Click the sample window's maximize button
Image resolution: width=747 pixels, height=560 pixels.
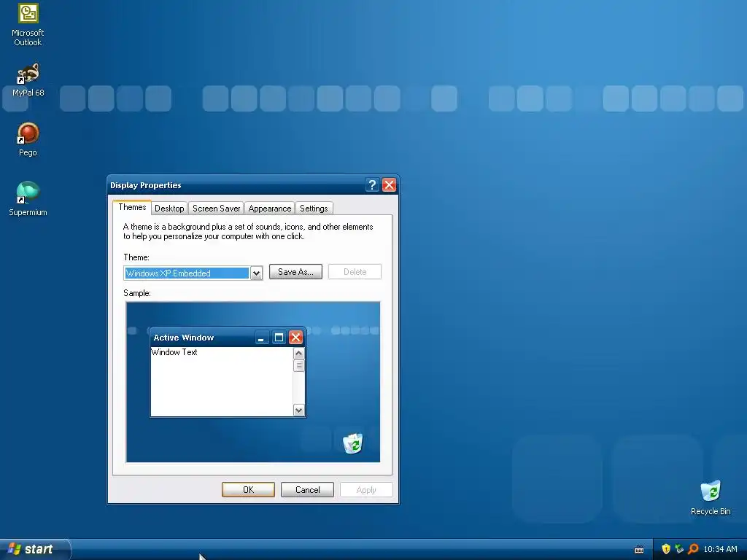tap(279, 338)
